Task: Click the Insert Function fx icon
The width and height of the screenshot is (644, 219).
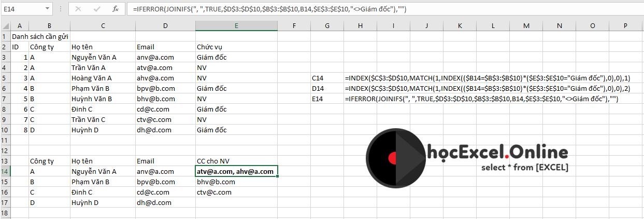Action: (x=116, y=9)
